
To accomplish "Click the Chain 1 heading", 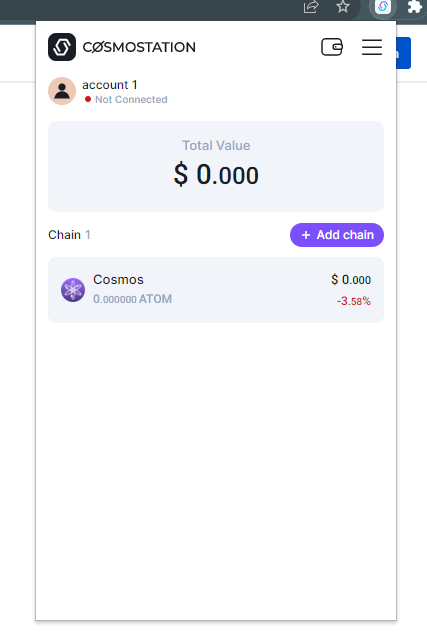I will point(69,235).
